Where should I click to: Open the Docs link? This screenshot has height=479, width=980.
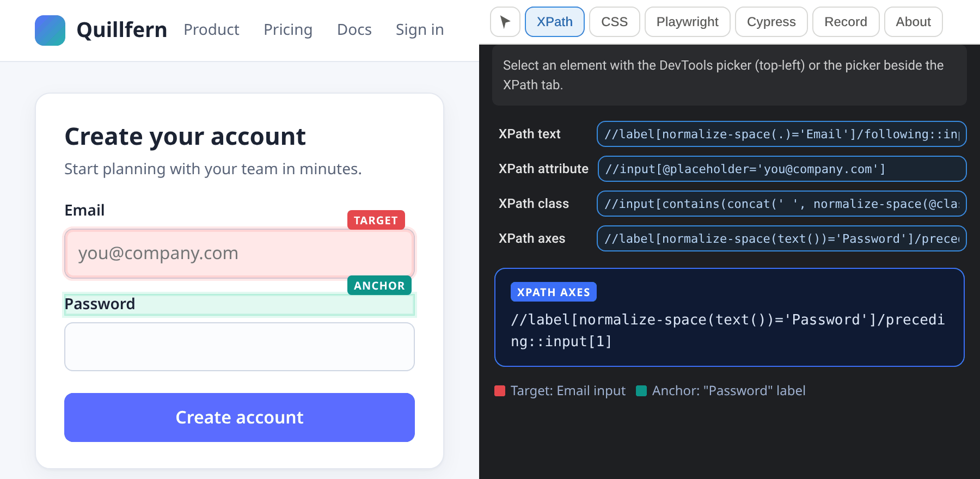pyautogui.click(x=354, y=30)
